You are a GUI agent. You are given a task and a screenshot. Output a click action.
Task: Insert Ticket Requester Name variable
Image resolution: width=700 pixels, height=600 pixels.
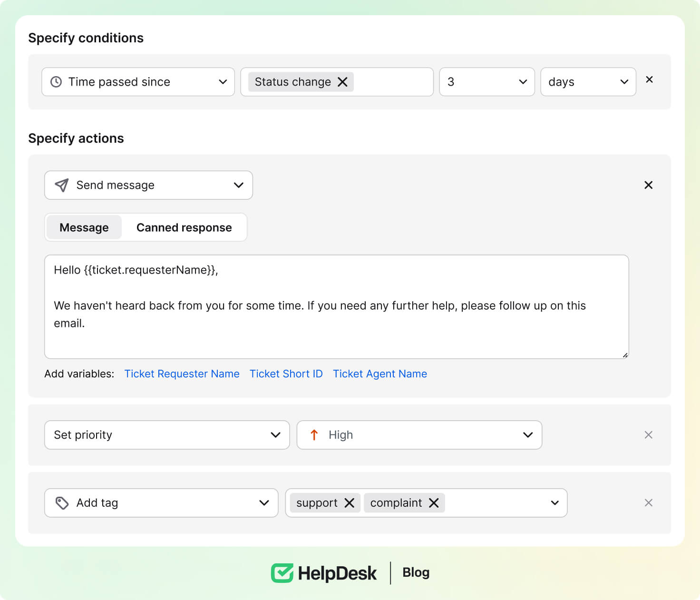[182, 374]
